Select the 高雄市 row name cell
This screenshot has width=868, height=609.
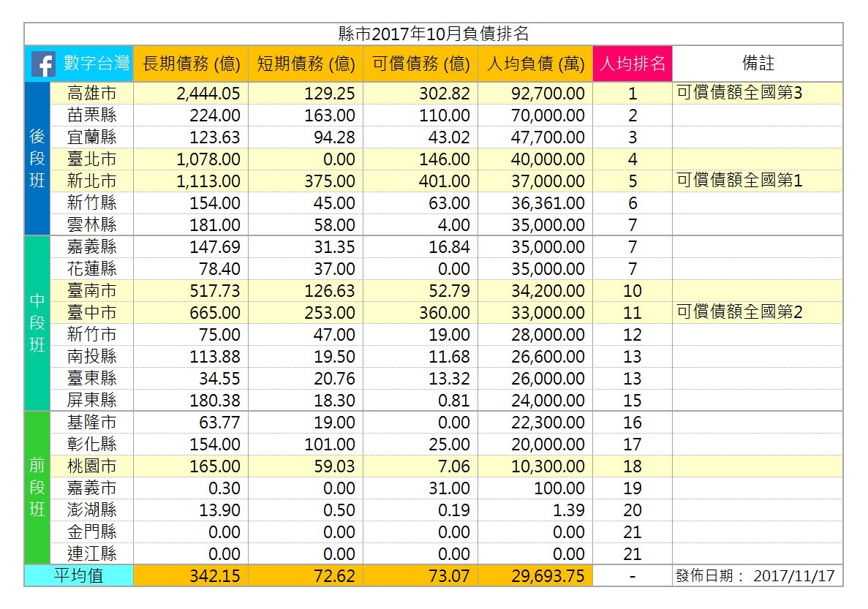92,93
